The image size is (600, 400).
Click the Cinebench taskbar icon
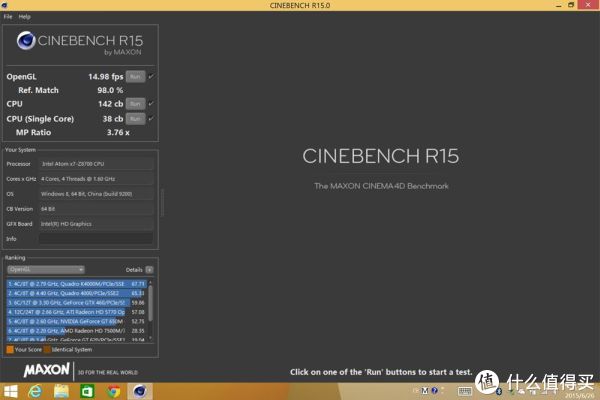(x=140, y=391)
